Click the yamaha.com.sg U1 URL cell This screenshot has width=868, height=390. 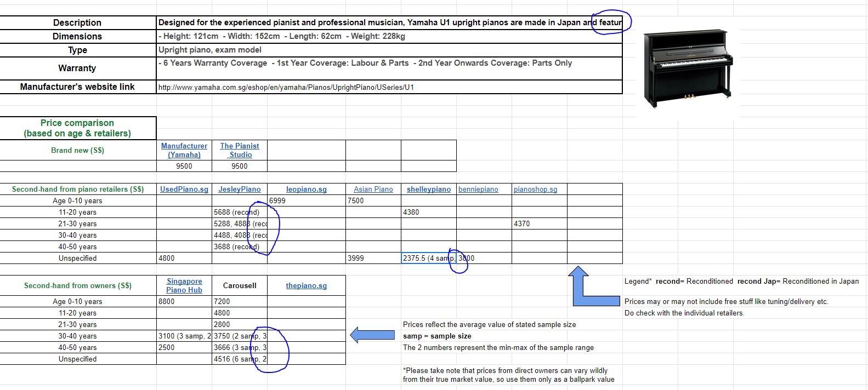(389, 87)
